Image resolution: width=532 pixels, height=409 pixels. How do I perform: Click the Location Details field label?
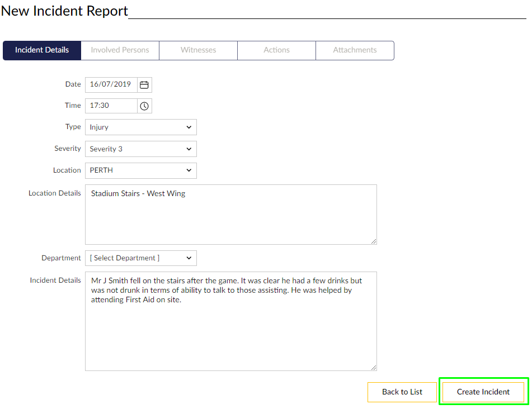click(55, 193)
